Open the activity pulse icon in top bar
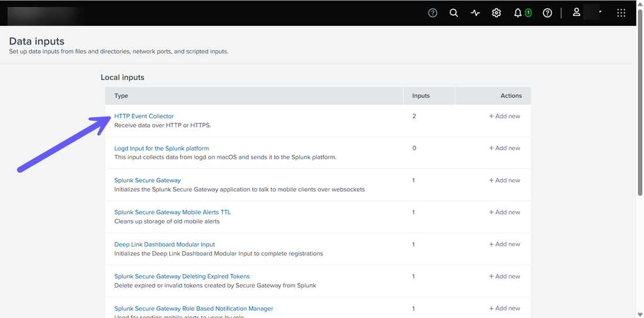Image resolution: width=644 pixels, height=318 pixels. coord(475,13)
